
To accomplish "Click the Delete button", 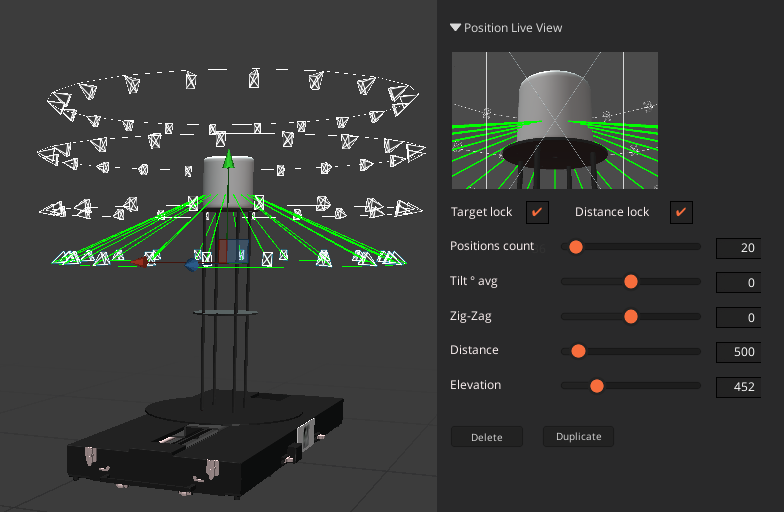I will (486, 437).
